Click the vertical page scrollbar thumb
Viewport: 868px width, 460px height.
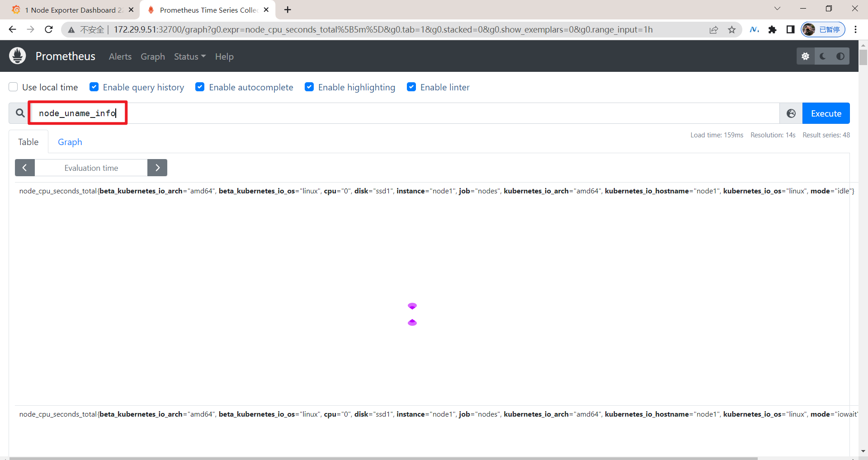(x=863, y=58)
